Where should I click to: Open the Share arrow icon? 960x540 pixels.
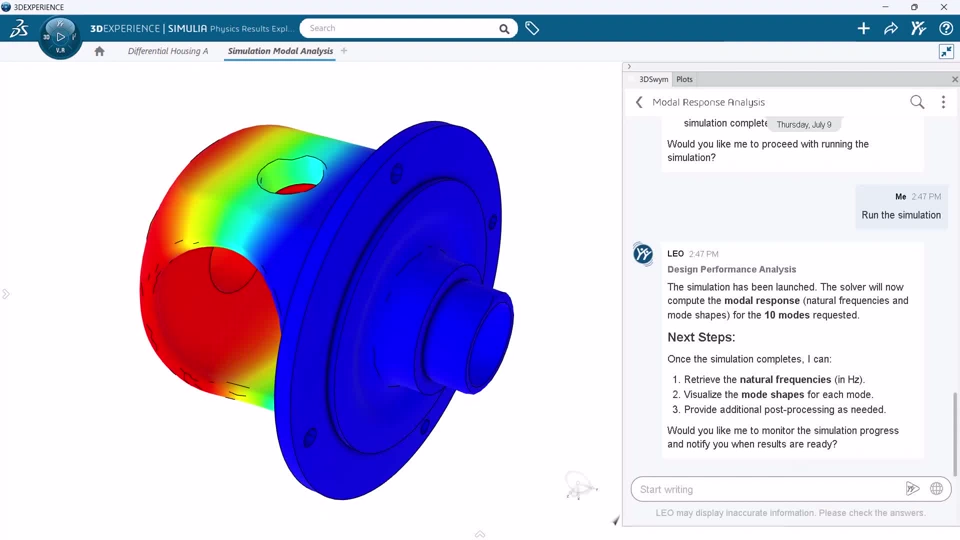(891, 28)
